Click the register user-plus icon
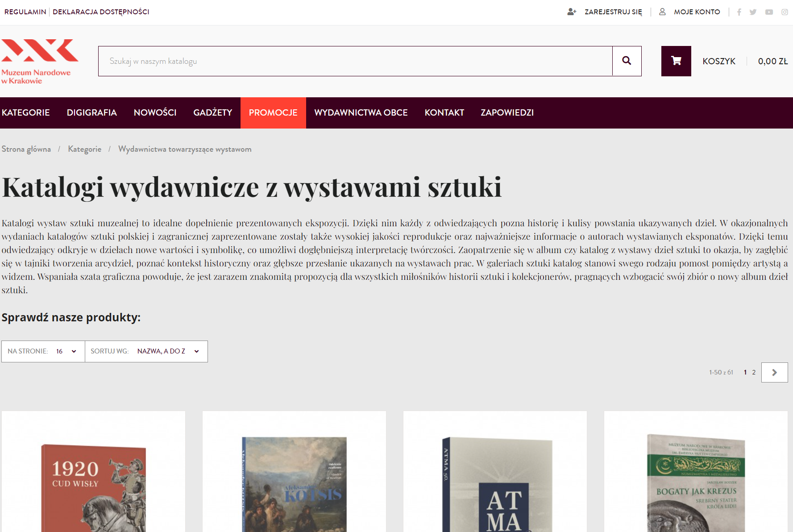Viewport: 793px width, 532px height. click(572, 12)
